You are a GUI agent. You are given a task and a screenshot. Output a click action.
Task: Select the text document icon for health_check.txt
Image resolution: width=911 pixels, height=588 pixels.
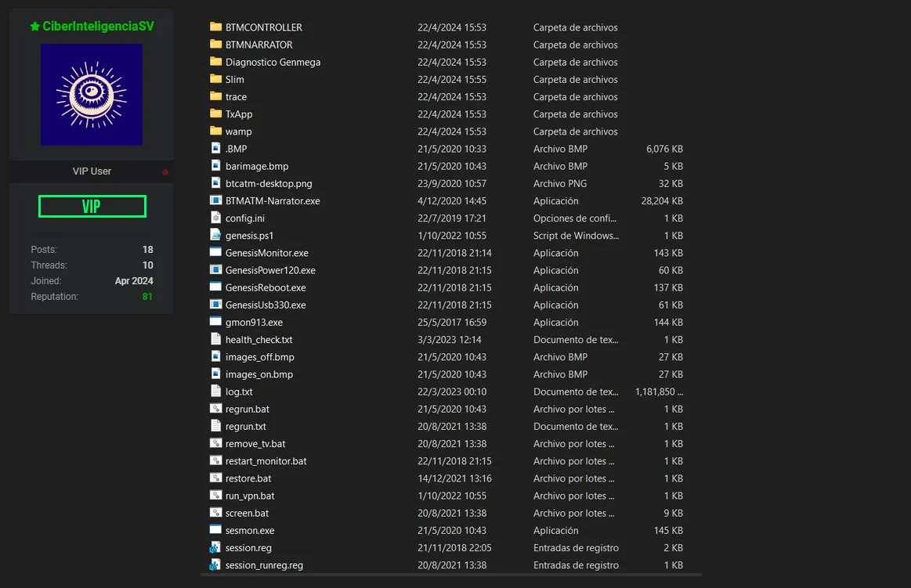coord(216,339)
